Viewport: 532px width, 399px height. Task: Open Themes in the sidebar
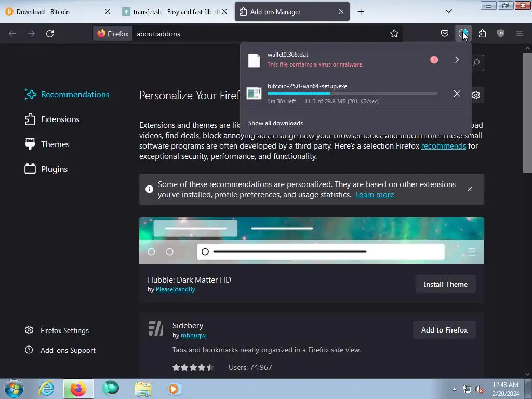point(47,144)
